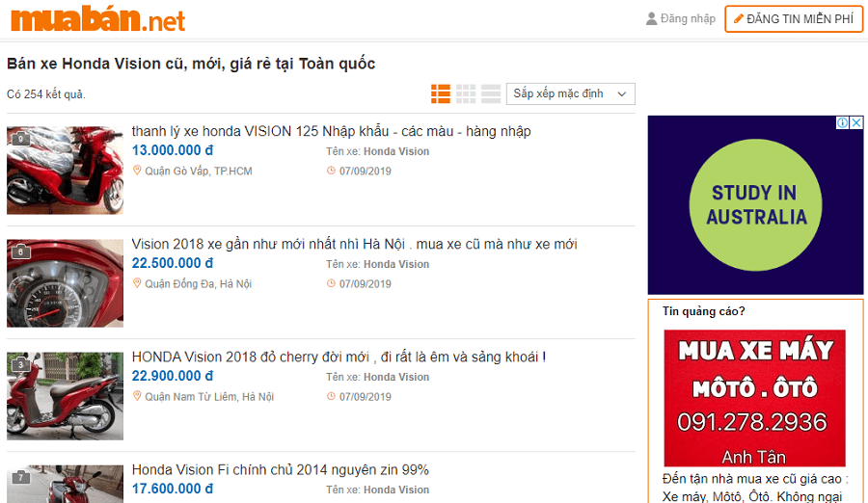Image resolution: width=868 pixels, height=503 pixels.
Task: Click the sort dropdown chevron arrow
Action: pyautogui.click(x=622, y=94)
